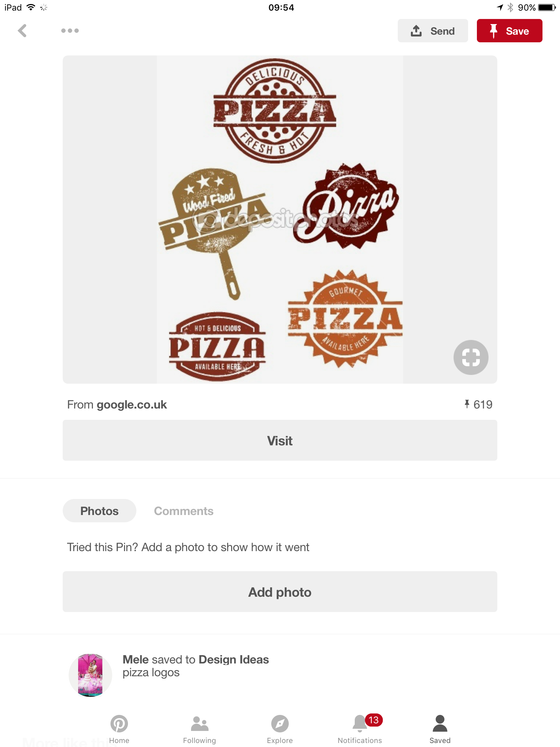Image resolution: width=560 pixels, height=747 pixels.
Task: Open the Explore compass icon
Action: [280, 724]
